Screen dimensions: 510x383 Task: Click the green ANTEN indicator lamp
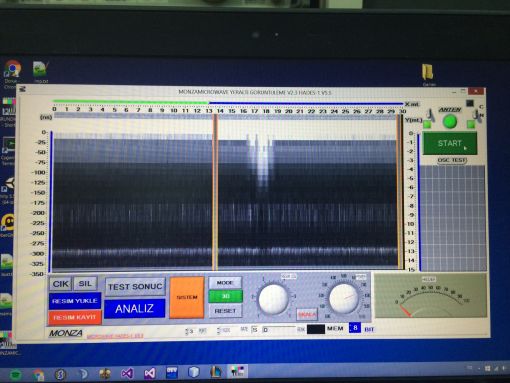tap(450, 121)
